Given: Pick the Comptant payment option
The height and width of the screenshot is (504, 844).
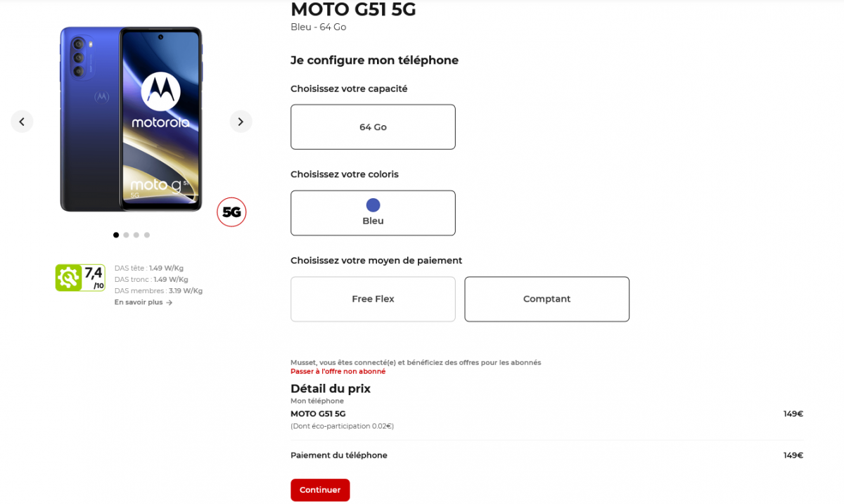Looking at the screenshot, I should click(546, 299).
